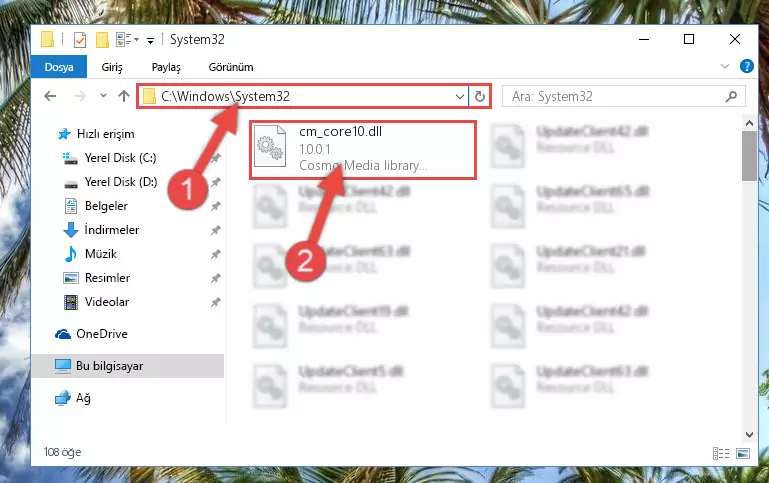Switch to details view icon in status bar

click(x=720, y=454)
